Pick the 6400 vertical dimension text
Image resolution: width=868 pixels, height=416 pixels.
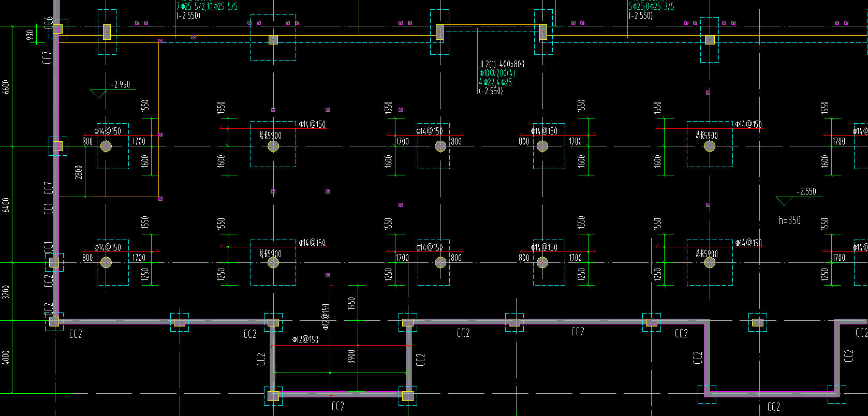[x=6, y=205]
